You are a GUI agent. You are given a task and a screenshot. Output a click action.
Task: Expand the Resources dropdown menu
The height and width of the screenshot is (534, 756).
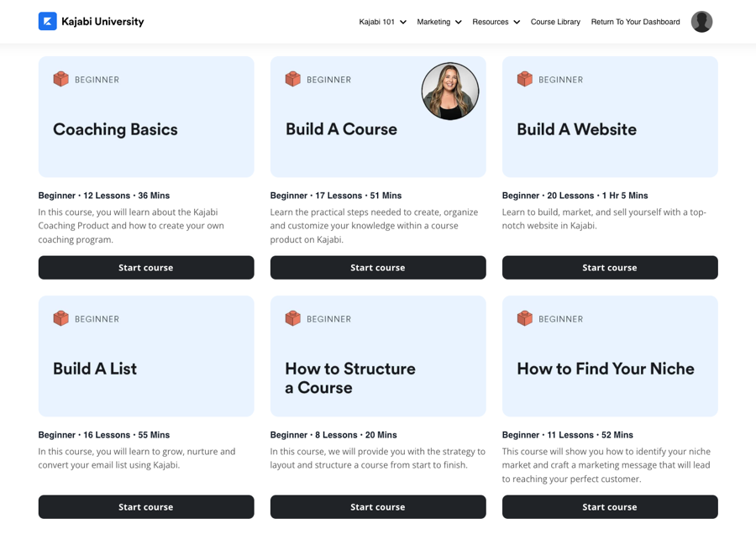496,22
